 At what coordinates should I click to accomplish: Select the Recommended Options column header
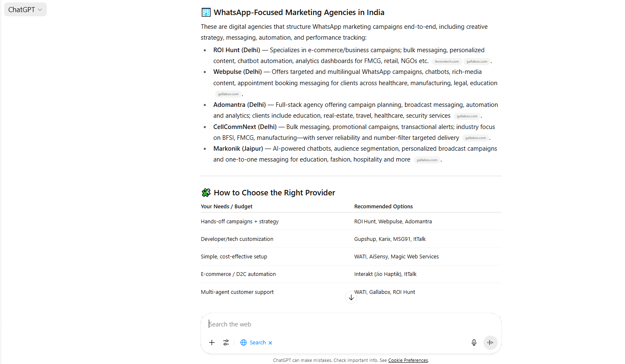pyautogui.click(x=383, y=206)
